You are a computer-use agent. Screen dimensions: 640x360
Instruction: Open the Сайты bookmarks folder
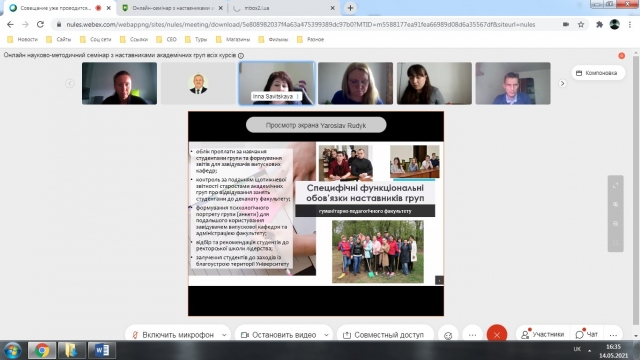[x=59, y=40]
